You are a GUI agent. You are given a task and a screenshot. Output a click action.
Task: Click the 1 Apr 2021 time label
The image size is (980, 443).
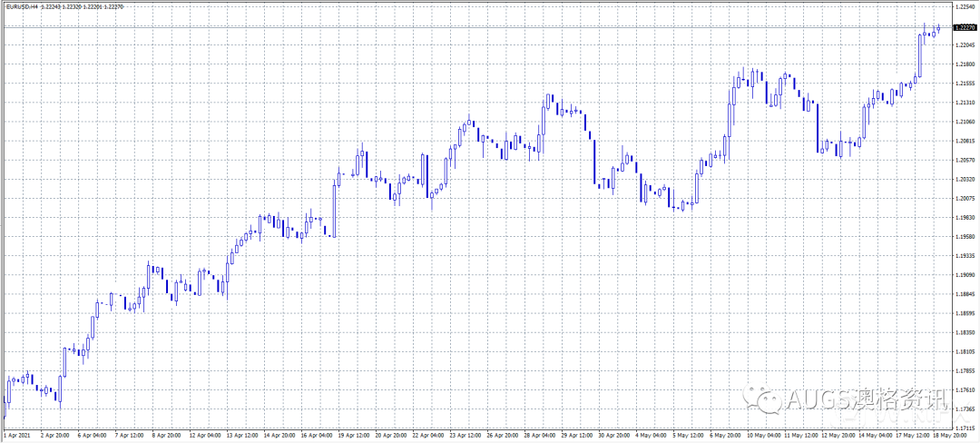(x=17, y=434)
